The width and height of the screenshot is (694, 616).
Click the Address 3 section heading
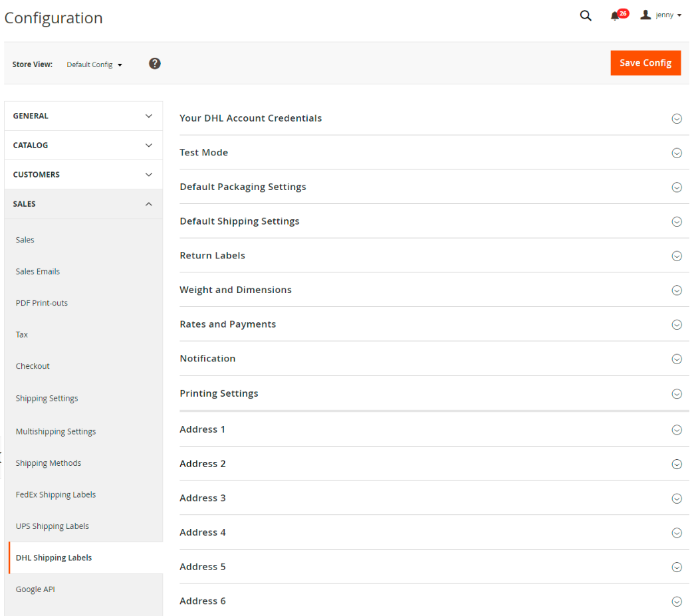[x=202, y=498]
